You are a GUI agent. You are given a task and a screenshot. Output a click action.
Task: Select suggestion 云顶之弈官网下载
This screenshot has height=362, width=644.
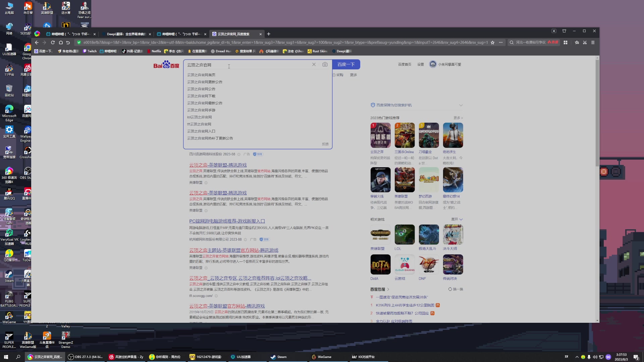tap(201, 96)
